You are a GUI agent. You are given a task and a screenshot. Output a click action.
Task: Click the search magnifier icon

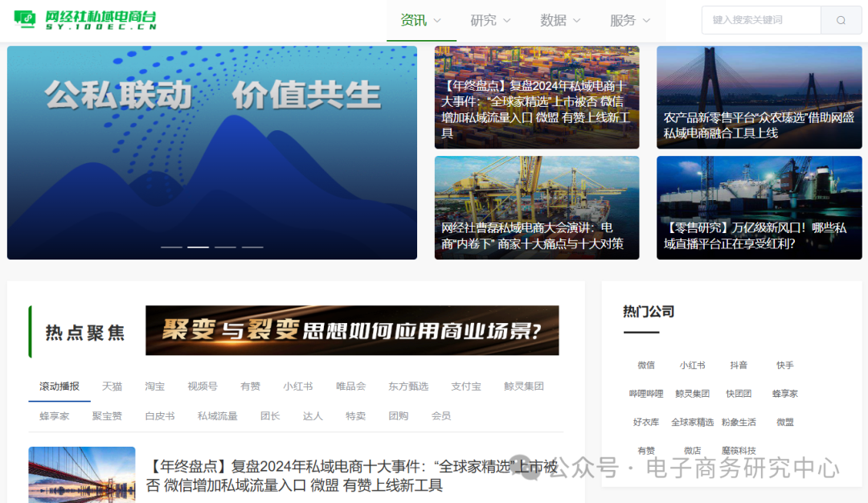click(x=841, y=20)
